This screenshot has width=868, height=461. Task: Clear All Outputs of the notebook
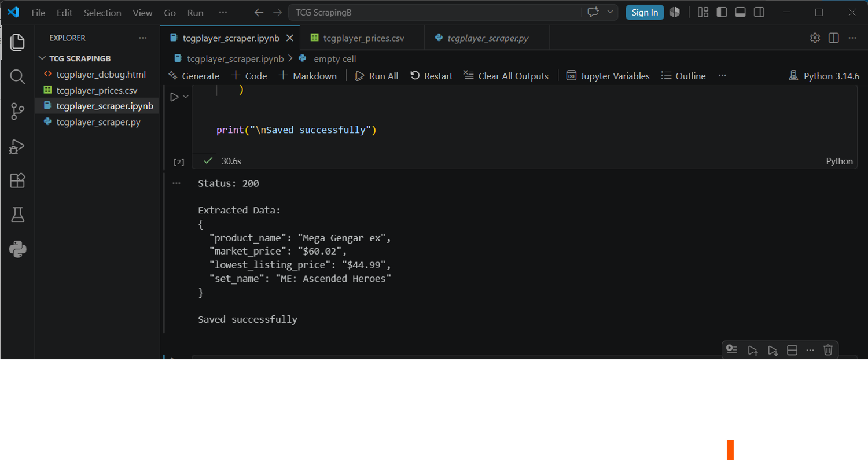506,76
